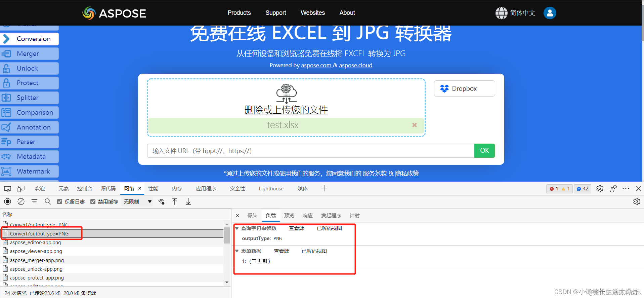The height and width of the screenshot is (298, 644).
Task: Toggle the device emulation icon
Action: [x=21, y=189]
